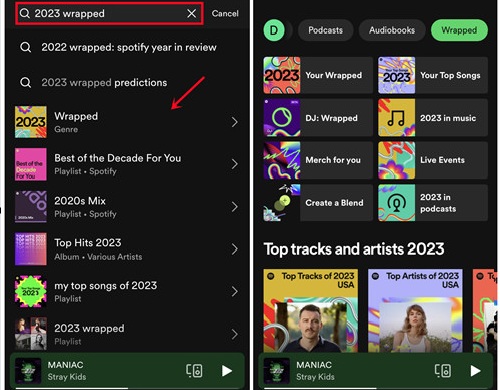Open the 2020s Mix playlist
Screen dimensions: 500x390
127,207
